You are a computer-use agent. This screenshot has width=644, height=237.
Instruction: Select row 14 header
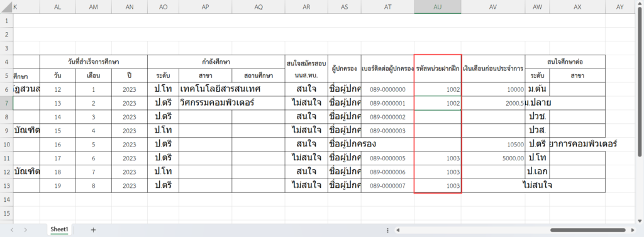pyautogui.click(x=6, y=200)
